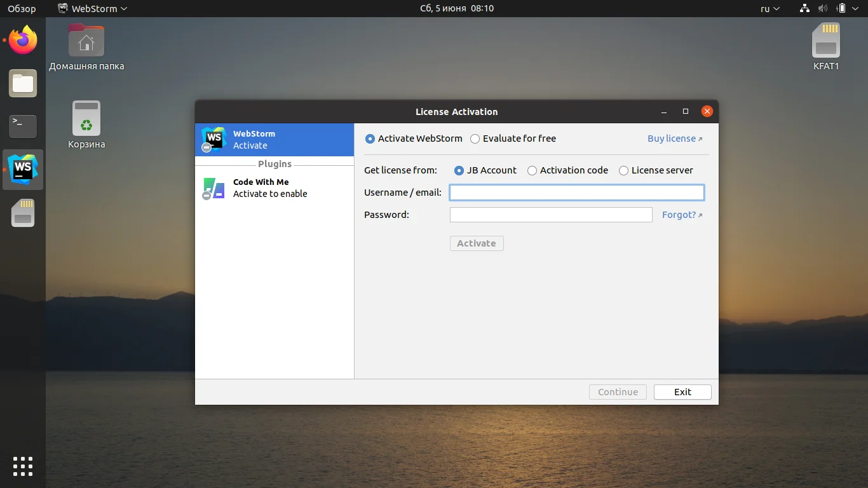The height and width of the screenshot is (488, 868).
Task: Click the network icon in the system tray
Action: (804, 8)
